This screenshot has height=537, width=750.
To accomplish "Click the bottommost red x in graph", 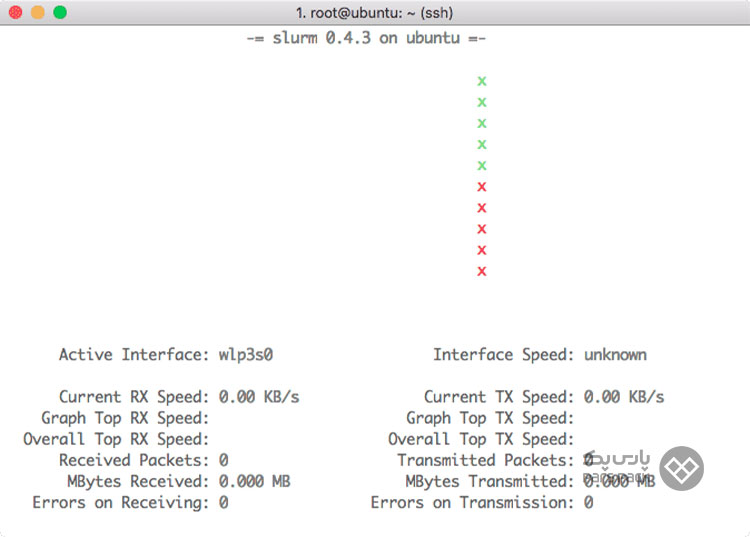I will pyautogui.click(x=482, y=272).
